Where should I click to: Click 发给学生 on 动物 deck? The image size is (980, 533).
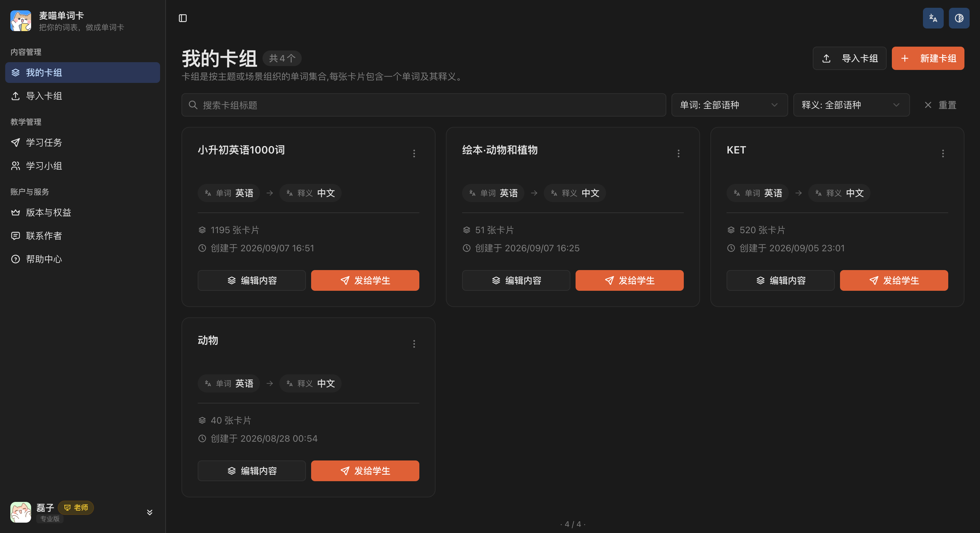click(x=365, y=471)
